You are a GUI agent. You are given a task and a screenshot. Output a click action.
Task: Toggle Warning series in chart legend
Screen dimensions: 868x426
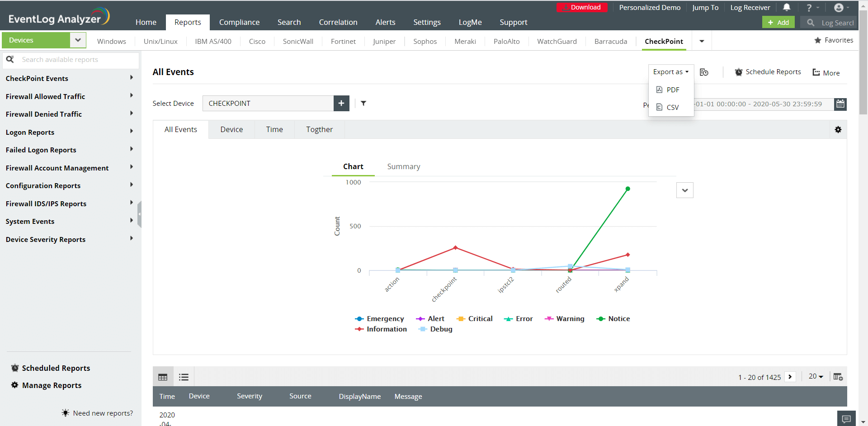click(564, 319)
